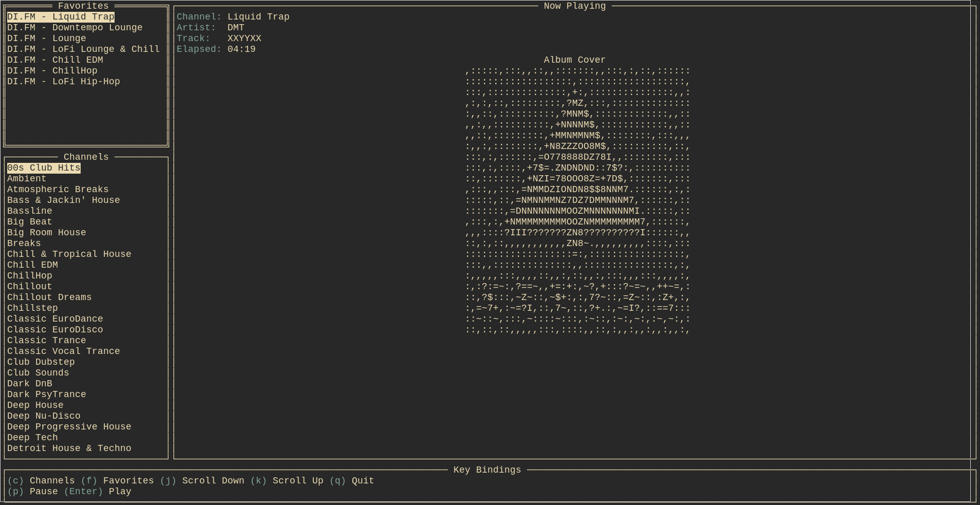Select DI.FM - LoFi Lounge & Chill favorite

pyautogui.click(x=83, y=49)
